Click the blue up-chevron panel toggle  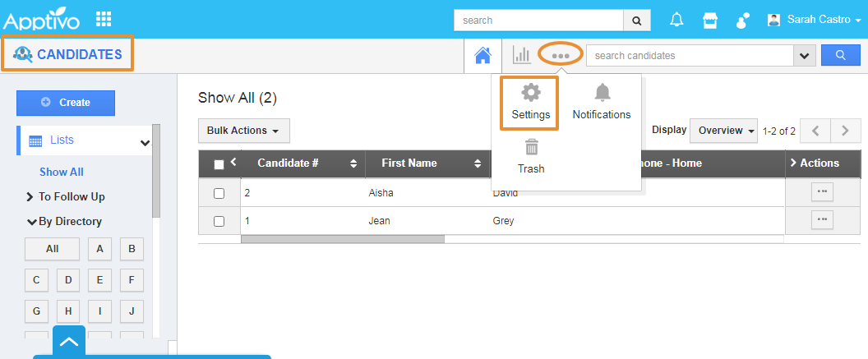pos(69,341)
